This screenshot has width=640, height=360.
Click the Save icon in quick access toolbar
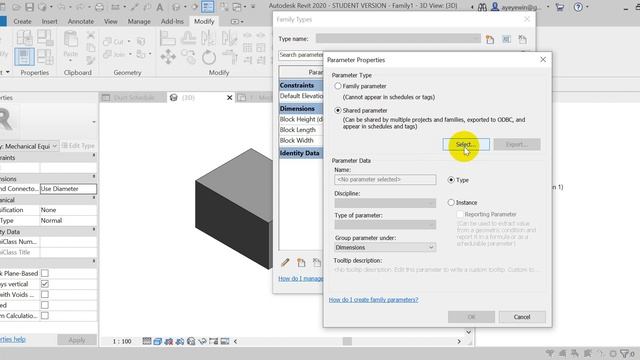tap(29, 7)
